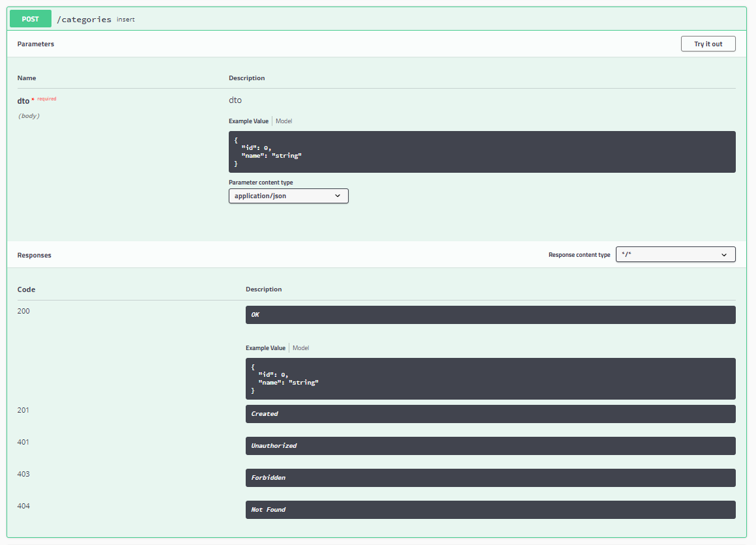The image size is (756, 545).
Task: Switch to Model view for the 200 response
Action: click(x=300, y=347)
